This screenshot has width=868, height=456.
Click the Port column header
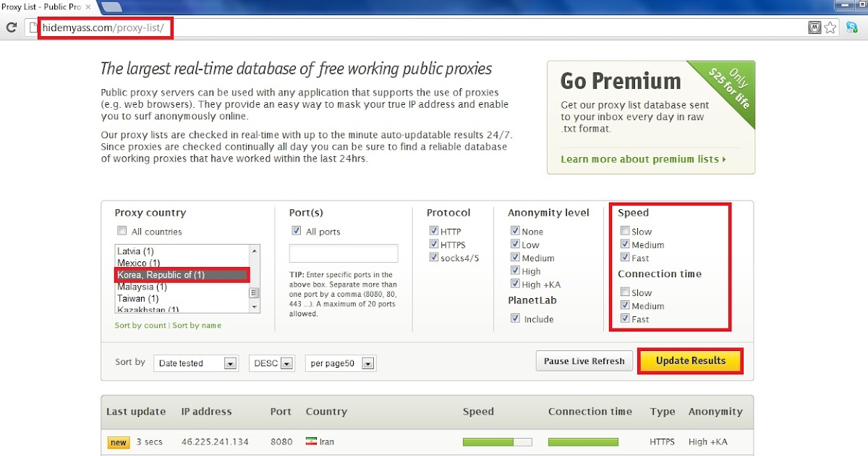pyautogui.click(x=281, y=411)
